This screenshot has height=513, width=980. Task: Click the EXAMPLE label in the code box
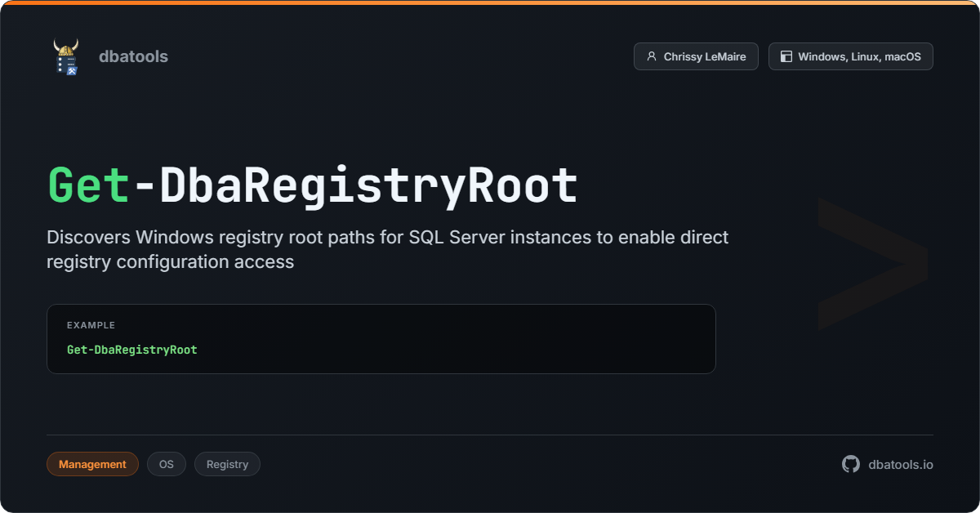tap(91, 325)
